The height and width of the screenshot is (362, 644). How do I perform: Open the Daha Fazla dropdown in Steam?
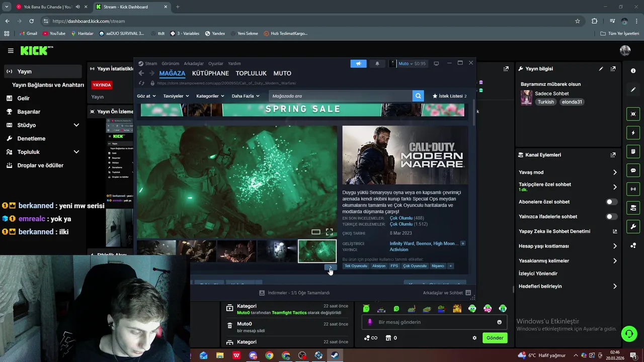pyautogui.click(x=246, y=96)
